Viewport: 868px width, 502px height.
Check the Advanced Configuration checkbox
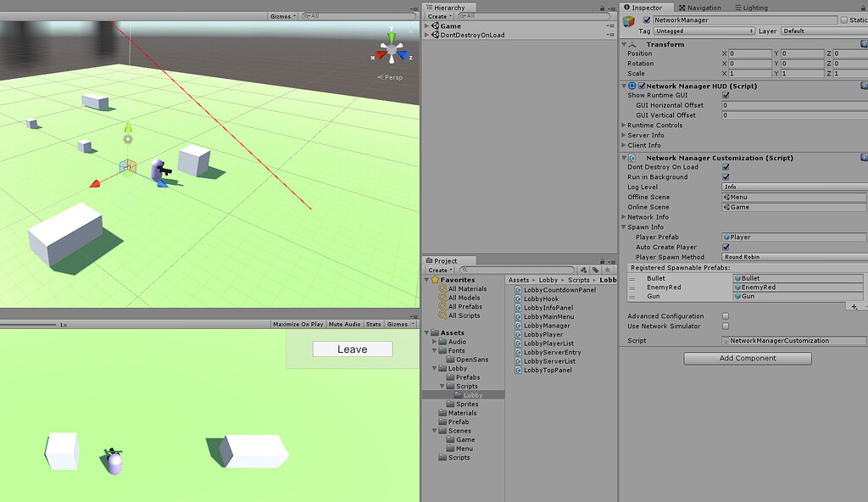(725, 315)
